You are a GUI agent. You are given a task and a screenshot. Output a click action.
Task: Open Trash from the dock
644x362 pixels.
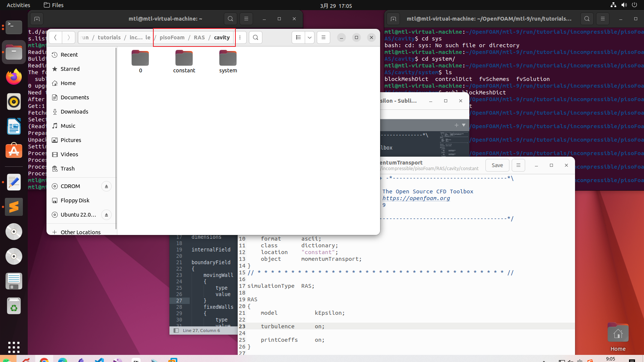click(14, 306)
